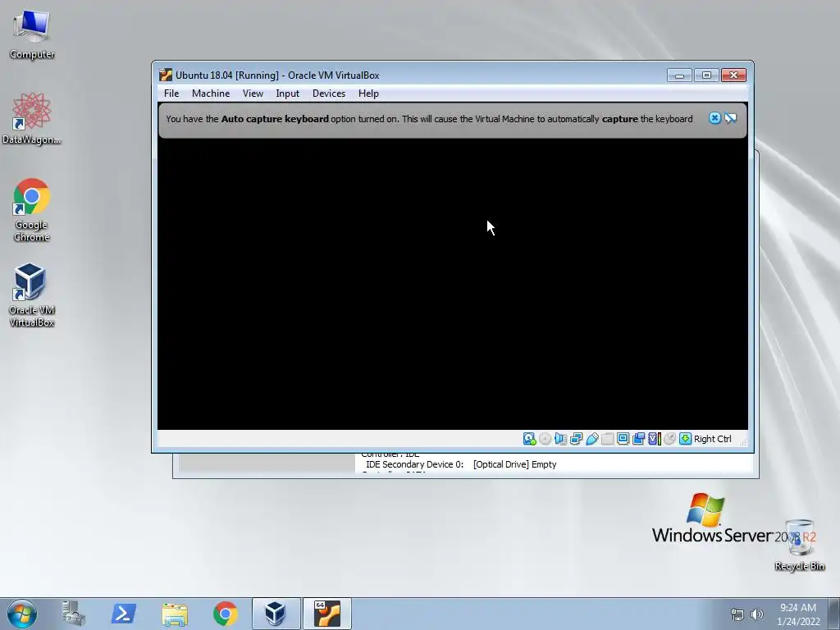Screen dimensions: 840x630
Task: Click the don't-show-again notification icon
Action: click(731, 118)
